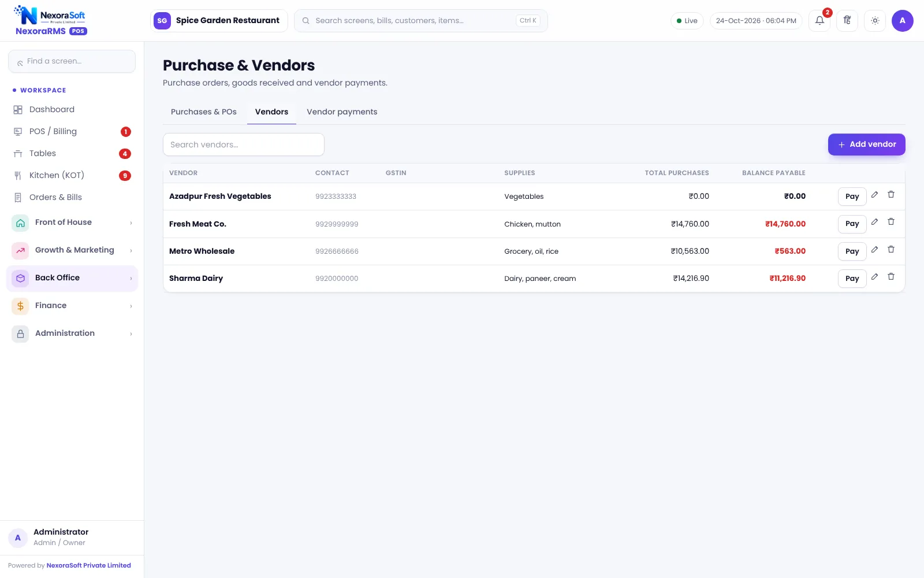Click the Find a screen sidebar field

coord(72,61)
